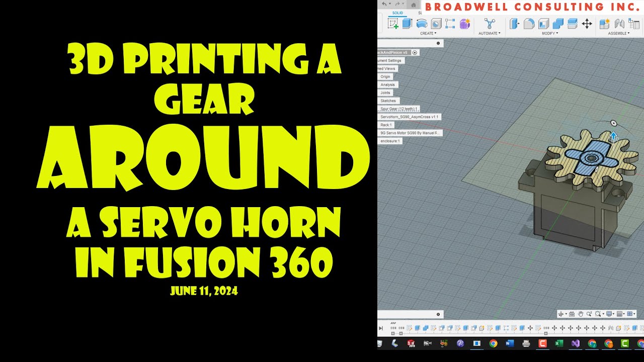Open the Zoom window dropdown
644x362 pixels.
603,314
